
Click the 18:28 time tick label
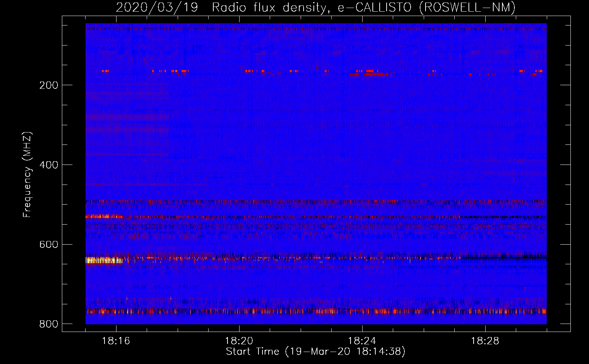(x=485, y=341)
